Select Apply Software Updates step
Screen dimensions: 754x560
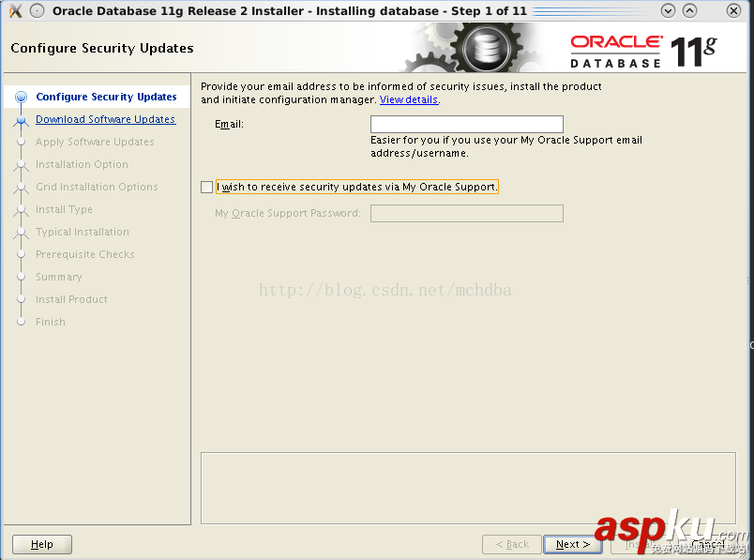(95, 142)
